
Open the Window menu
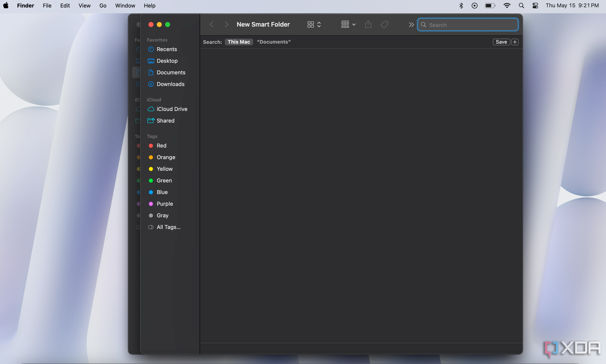[125, 5]
